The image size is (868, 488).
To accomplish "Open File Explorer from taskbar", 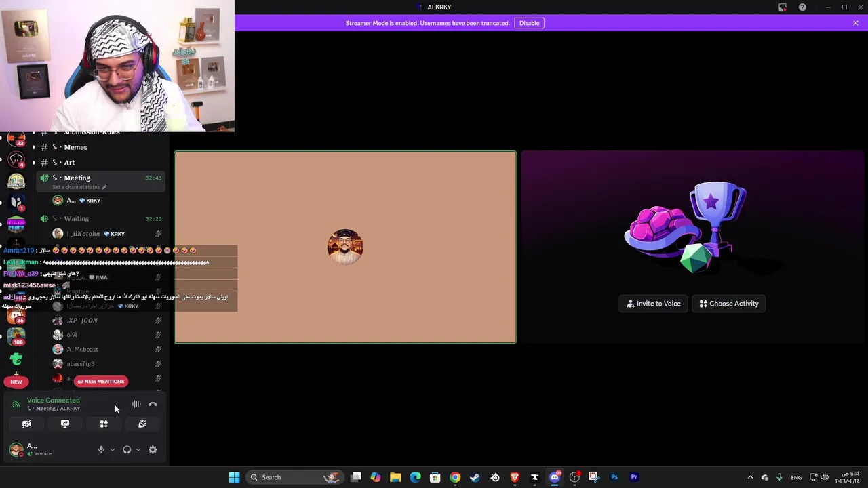I will [x=395, y=477].
